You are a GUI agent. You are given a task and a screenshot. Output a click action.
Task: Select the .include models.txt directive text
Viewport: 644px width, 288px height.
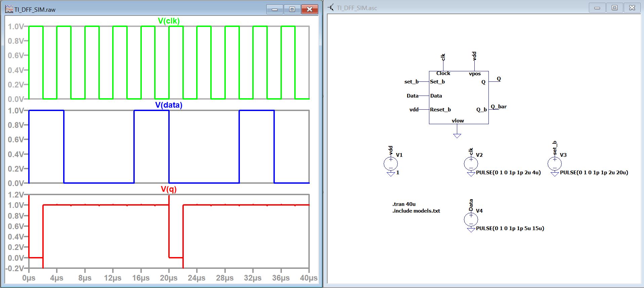click(x=416, y=211)
